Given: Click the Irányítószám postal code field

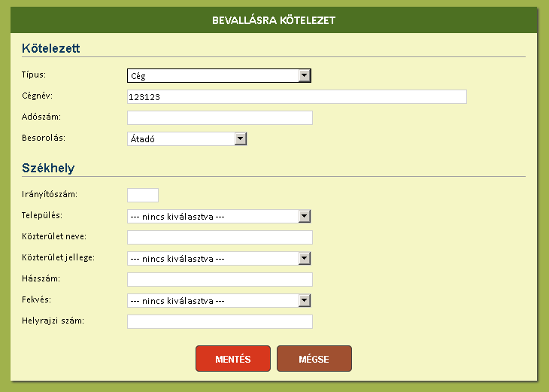Looking at the screenshot, I should tap(143, 195).
